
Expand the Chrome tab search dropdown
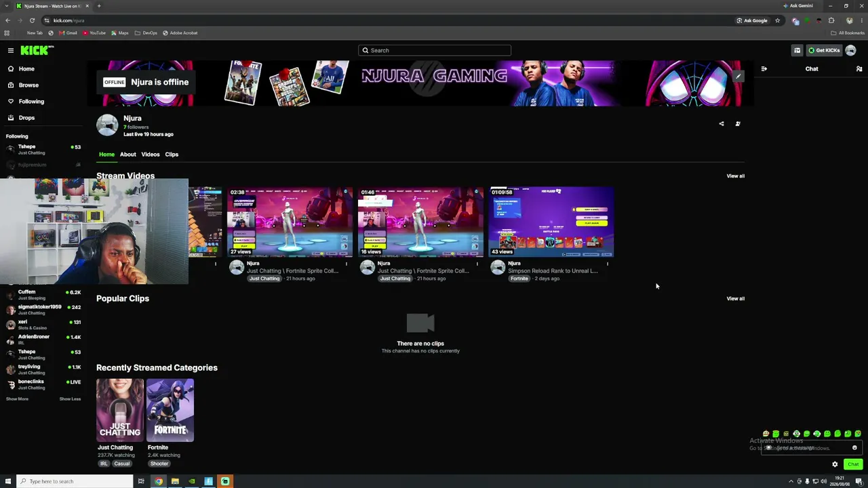(7, 6)
